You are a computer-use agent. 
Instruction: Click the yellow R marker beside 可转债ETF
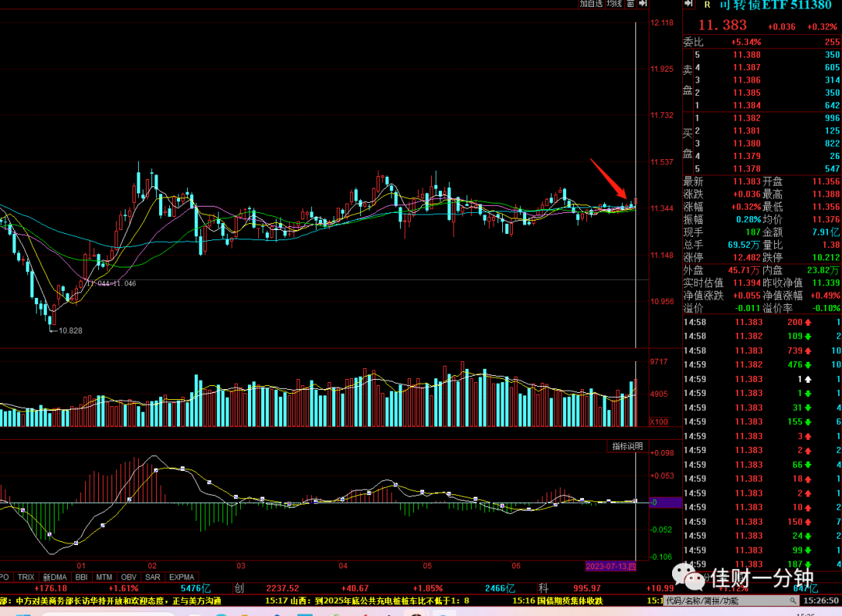click(707, 5)
